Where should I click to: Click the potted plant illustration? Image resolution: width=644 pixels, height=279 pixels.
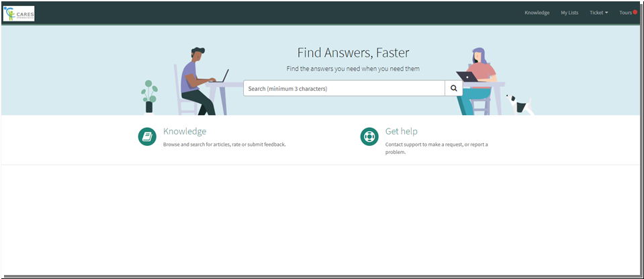149,96
